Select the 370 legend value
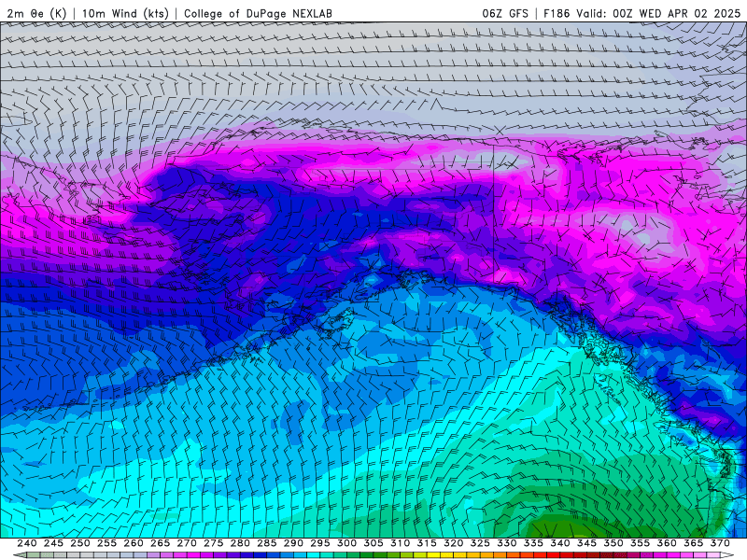 (x=720, y=543)
